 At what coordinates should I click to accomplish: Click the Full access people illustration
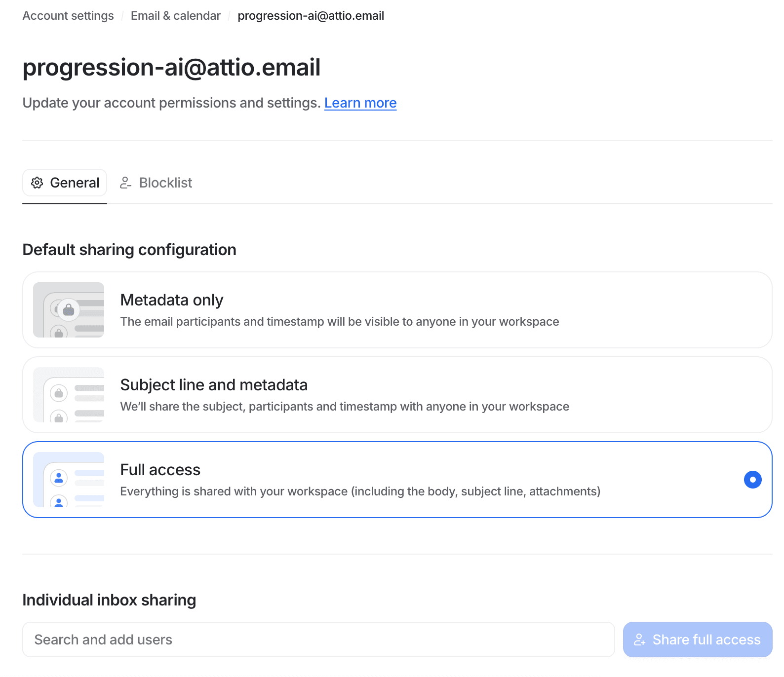69,480
